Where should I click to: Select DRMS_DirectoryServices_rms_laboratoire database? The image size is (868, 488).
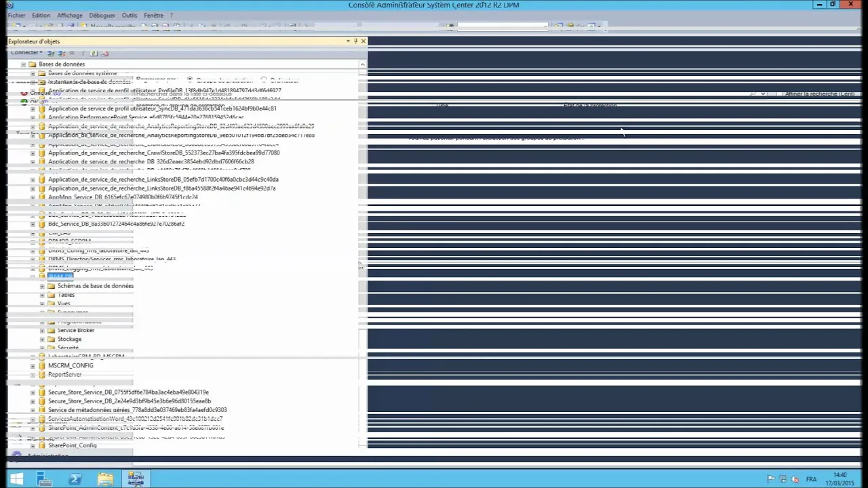click(x=111, y=259)
